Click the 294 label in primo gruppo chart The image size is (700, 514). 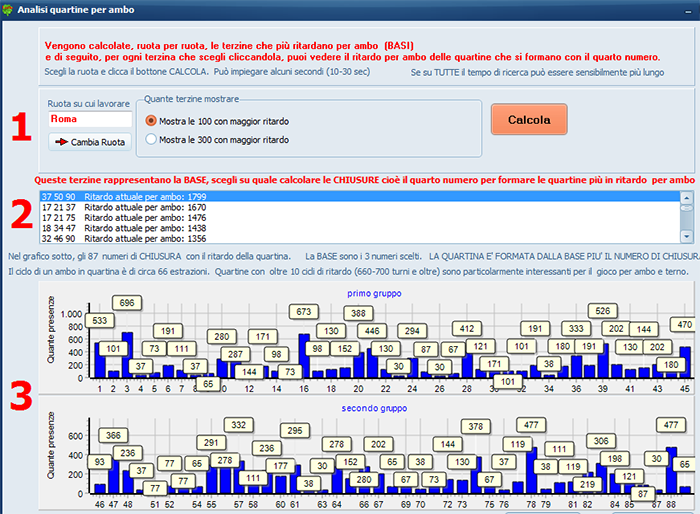point(412,331)
